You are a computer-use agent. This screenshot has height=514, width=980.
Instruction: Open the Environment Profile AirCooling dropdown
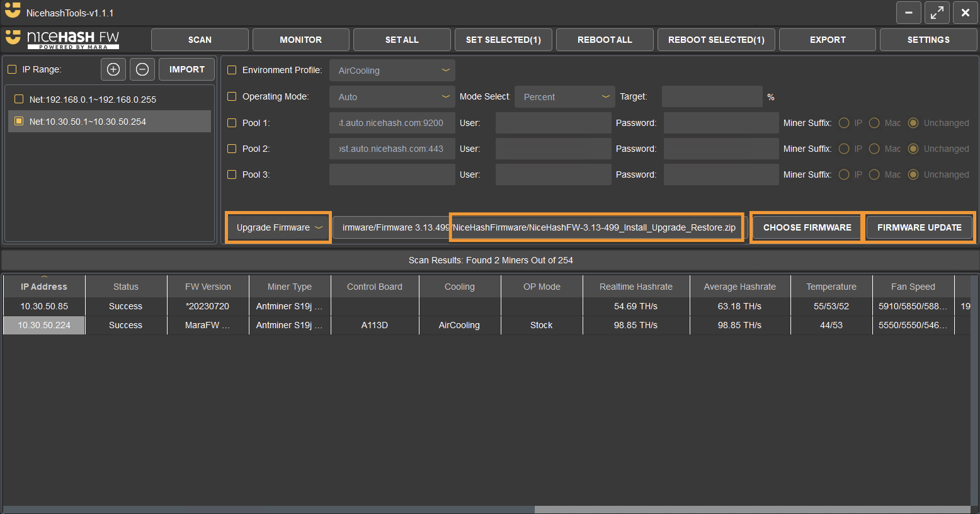[392, 70]
